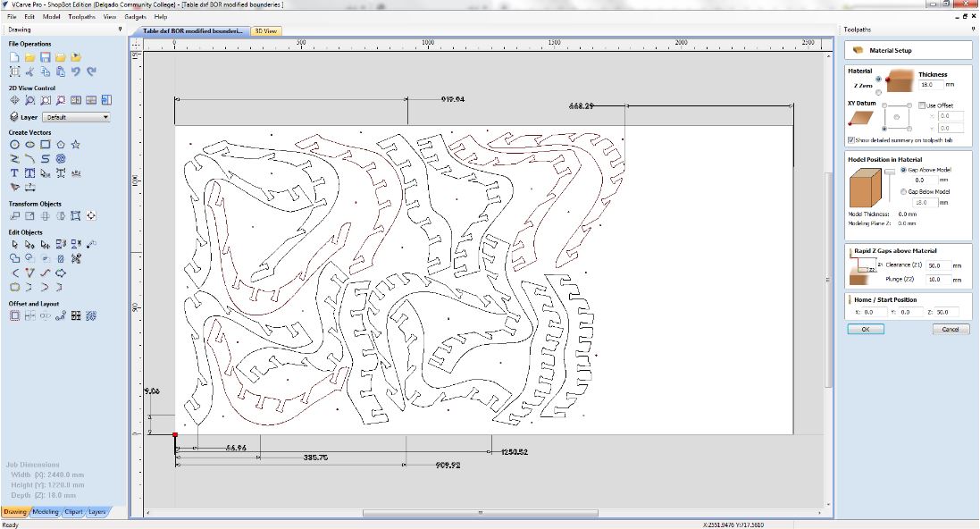Screen dimensions: 980x529
Task: Click the material Thickness field
Action: [931, 84]
